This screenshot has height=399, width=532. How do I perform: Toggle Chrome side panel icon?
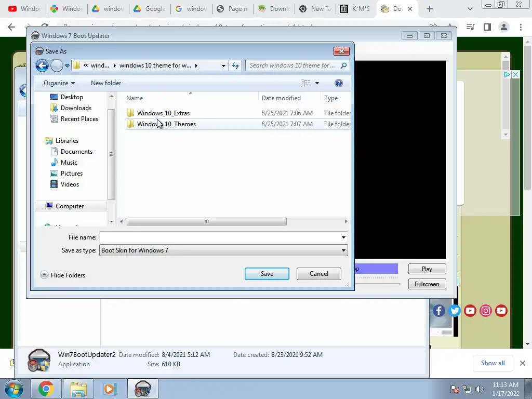click(487, 27)
